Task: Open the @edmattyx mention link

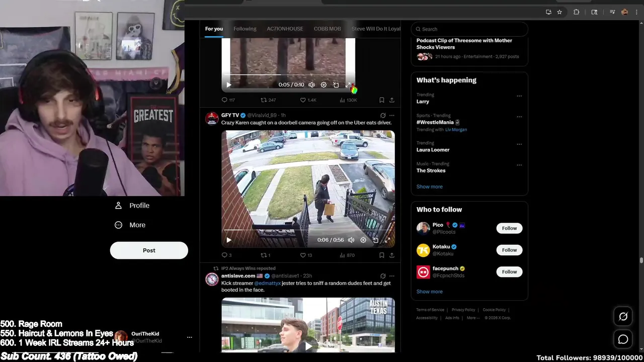Action: 267,283
